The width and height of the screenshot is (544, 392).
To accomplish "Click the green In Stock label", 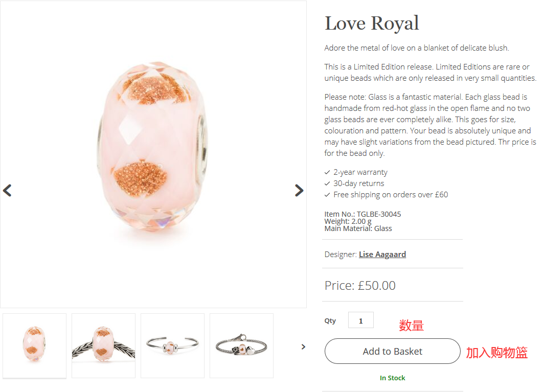I will [392, 378].
